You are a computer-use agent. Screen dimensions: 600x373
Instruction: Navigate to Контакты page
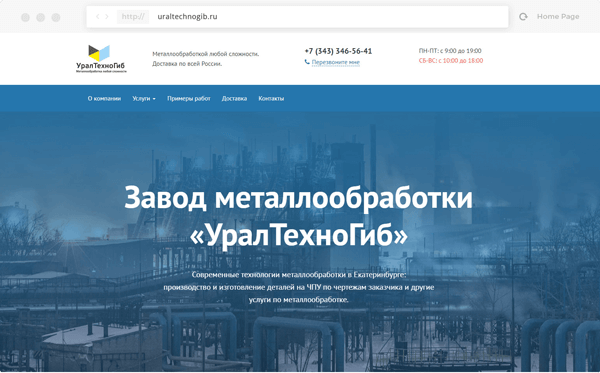pos(271,98)
